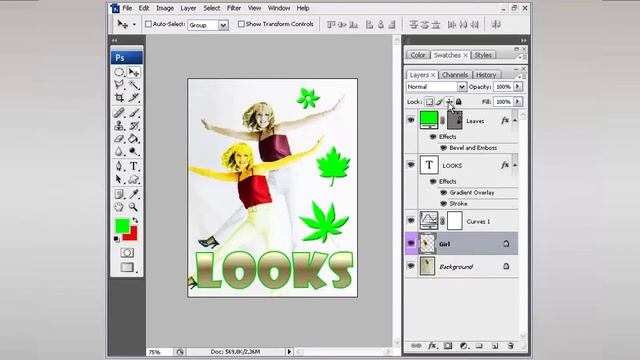Toggle lock all
The height and width of the screenshot is (360, 640).
(x=459, y=102)
